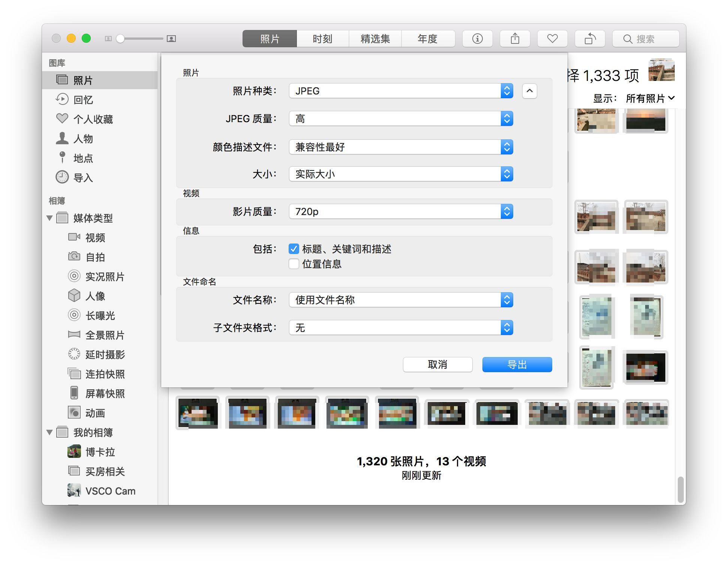Screen dimensions: 728x565
Task: Select 人物 people in sidebar
Action: [x=99, y=139]
